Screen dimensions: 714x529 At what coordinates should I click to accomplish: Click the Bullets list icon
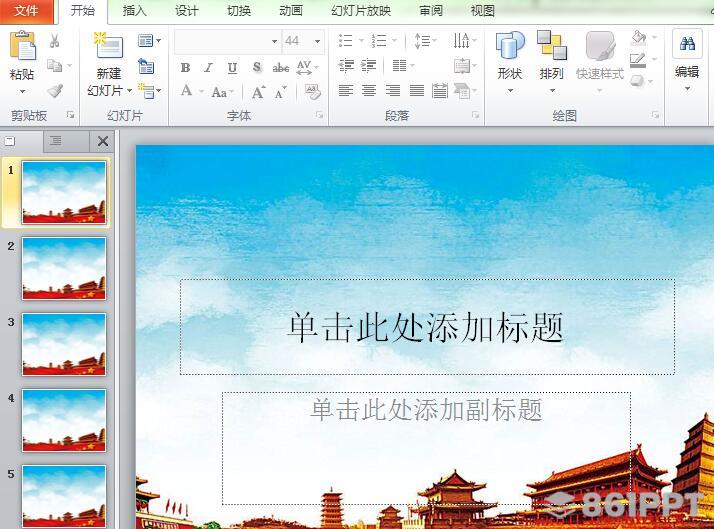(x=346, y=41)
